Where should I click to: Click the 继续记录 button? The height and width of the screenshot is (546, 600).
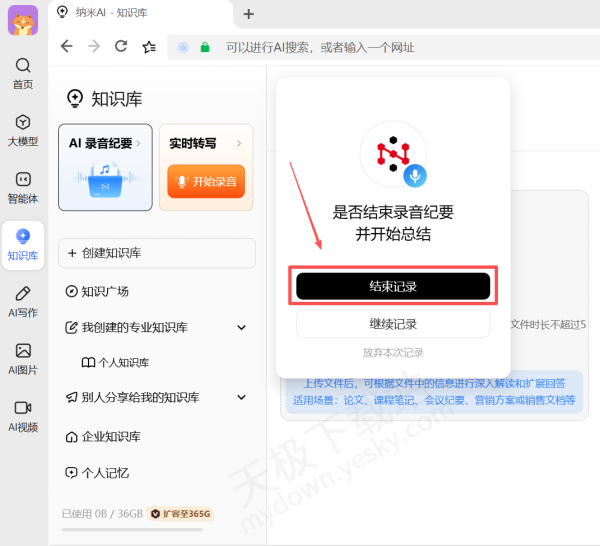point(392,324)
